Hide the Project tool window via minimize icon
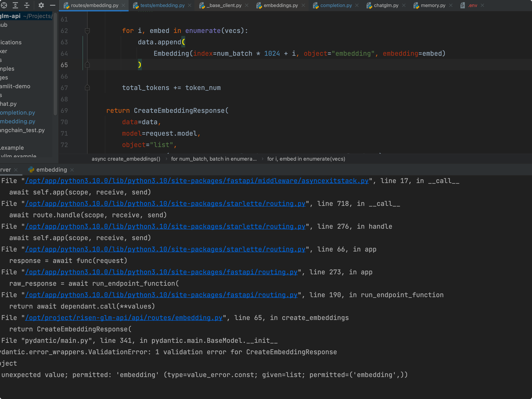532x399 pixels. click(52, 5)
